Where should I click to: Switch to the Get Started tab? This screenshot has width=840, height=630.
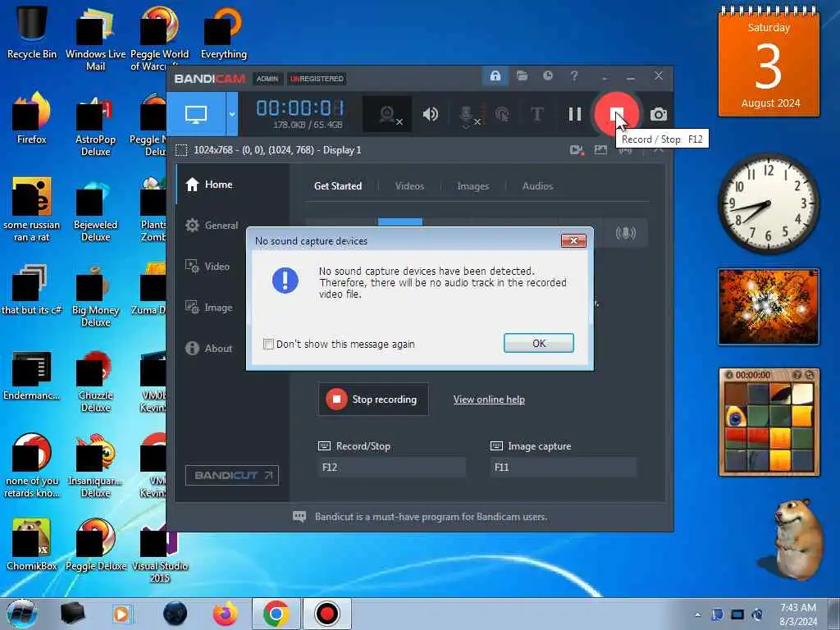337,186
